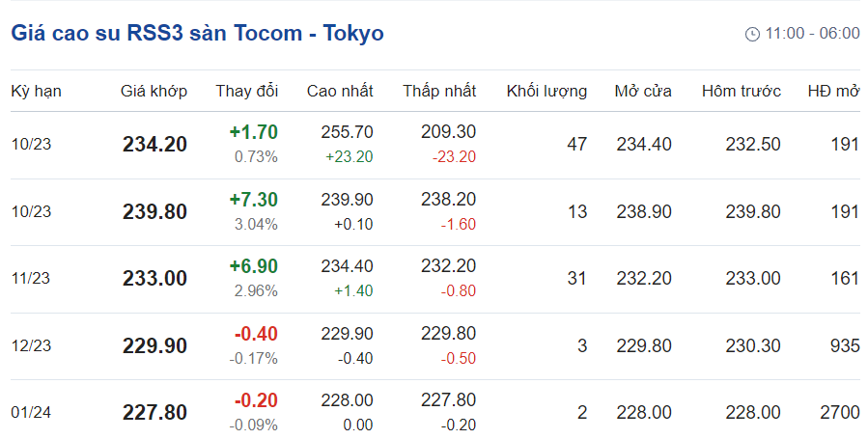Select the Kỳ hạn column header
Viewport: 868px width, 439px height.
37,92
